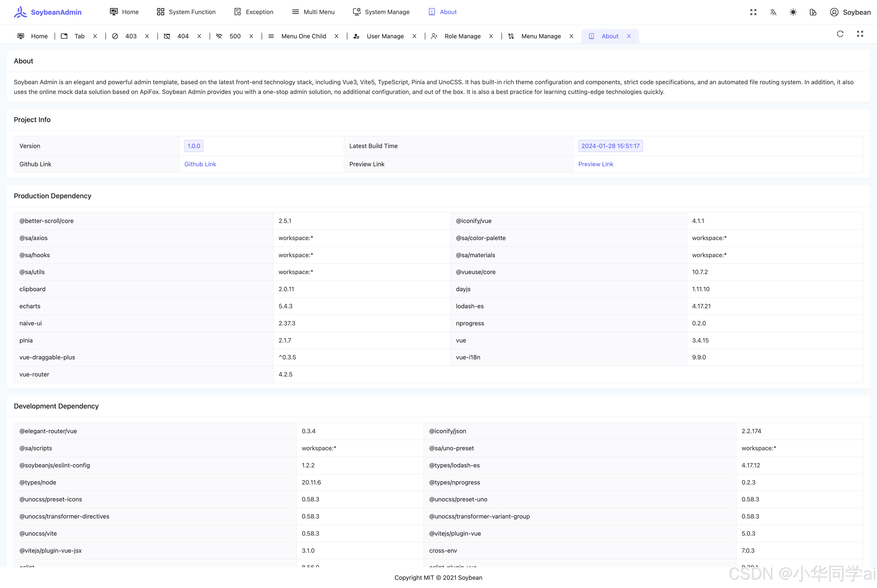
Task: Click the 1.0.0 version tag
Action: (x=194, y=146)
